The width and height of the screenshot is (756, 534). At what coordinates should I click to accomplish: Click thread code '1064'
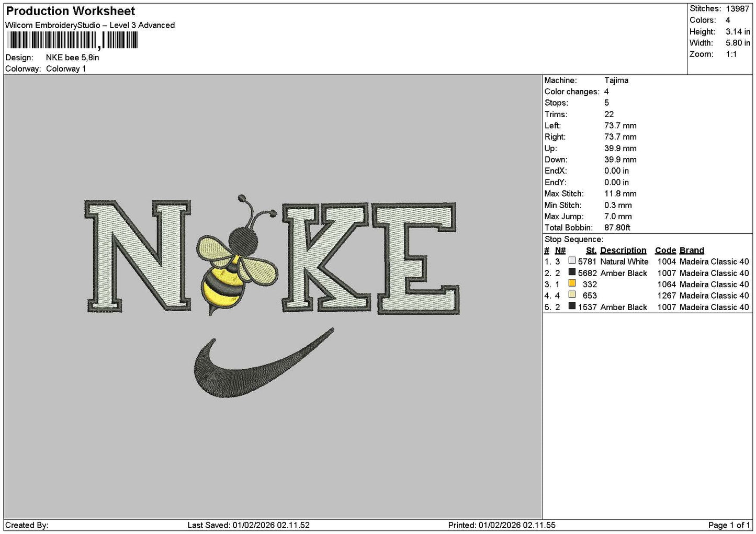pos(667,284)
